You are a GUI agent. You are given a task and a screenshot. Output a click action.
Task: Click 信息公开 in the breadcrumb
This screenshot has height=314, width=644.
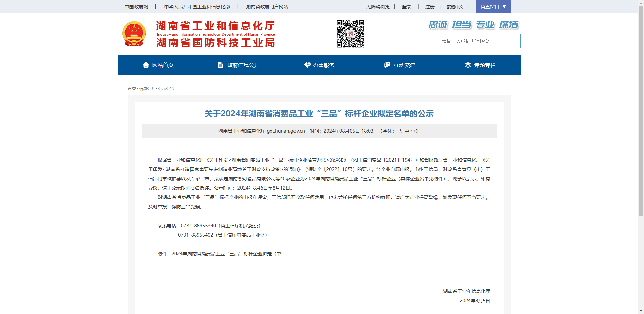(x=147, y=88)
